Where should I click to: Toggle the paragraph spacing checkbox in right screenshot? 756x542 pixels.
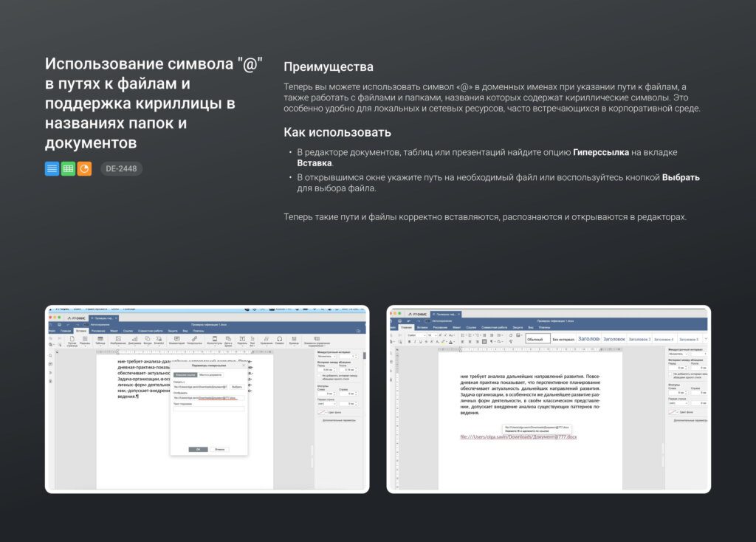[x=670, y=374]
